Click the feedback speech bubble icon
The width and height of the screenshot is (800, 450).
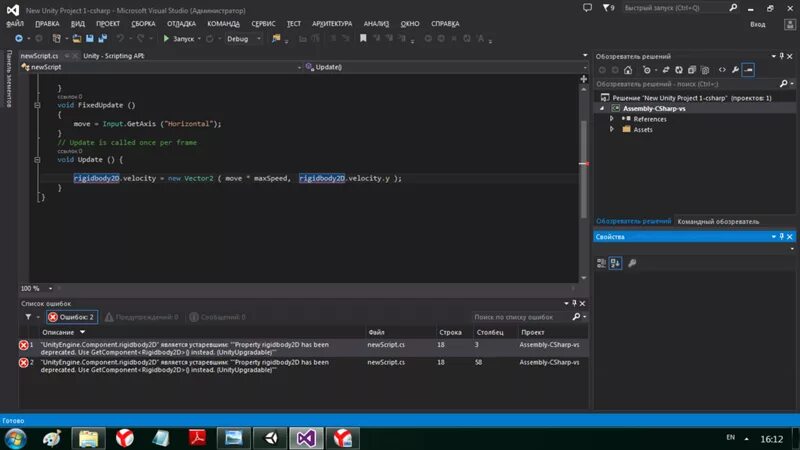pyautogui.click(x=588, y=8)
